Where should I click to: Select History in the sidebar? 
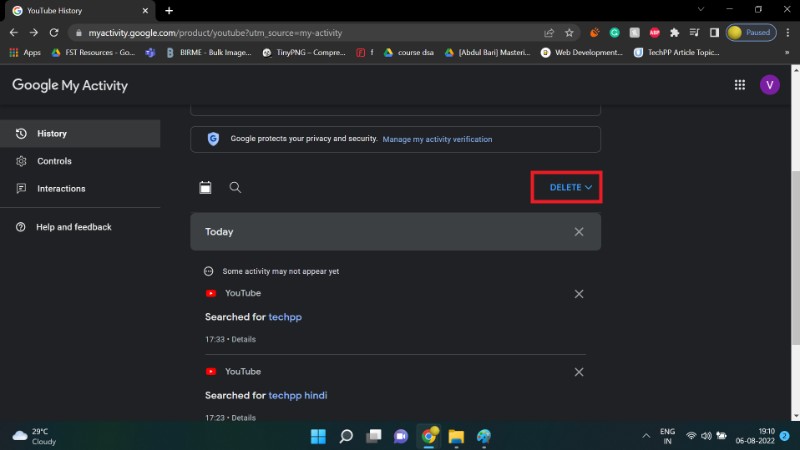tap(52, 133)
